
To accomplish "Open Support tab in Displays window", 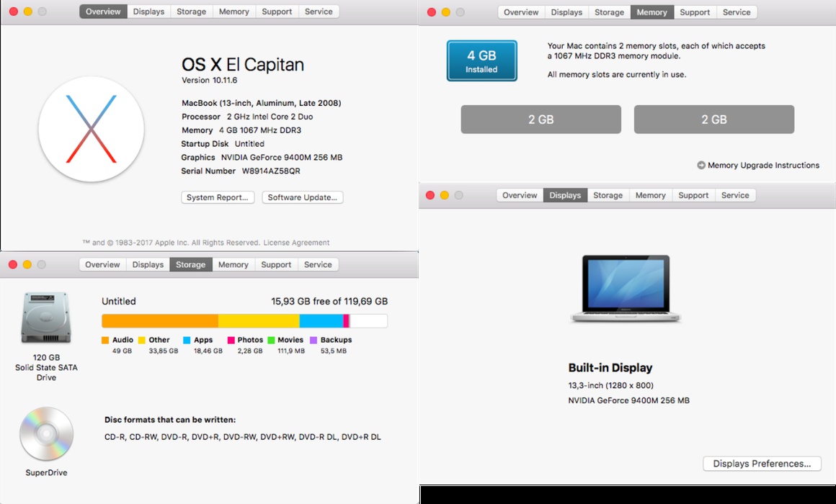I will (693, 196).
